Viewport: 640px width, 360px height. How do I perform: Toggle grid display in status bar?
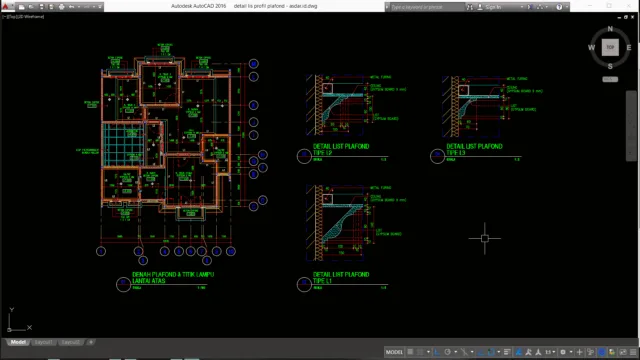[x=410, y=352]
